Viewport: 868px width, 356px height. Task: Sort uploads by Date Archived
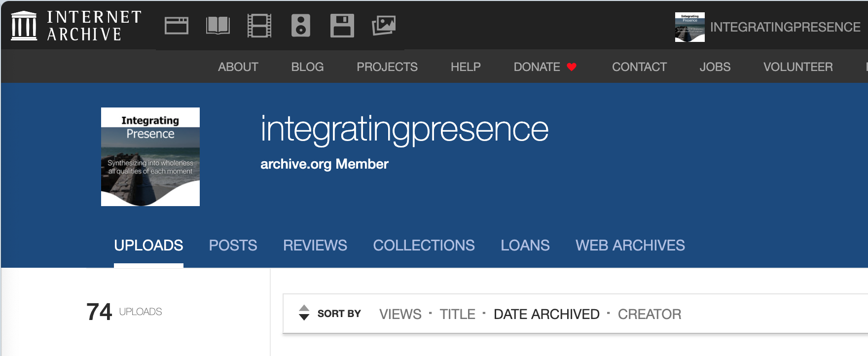click(546, 314)
